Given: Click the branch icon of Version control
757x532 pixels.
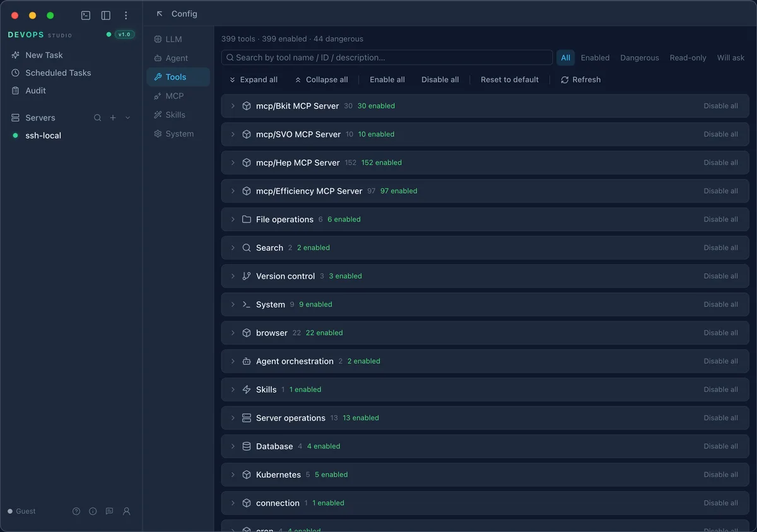Looking at the screenshot, I should [x=247, y=276].
